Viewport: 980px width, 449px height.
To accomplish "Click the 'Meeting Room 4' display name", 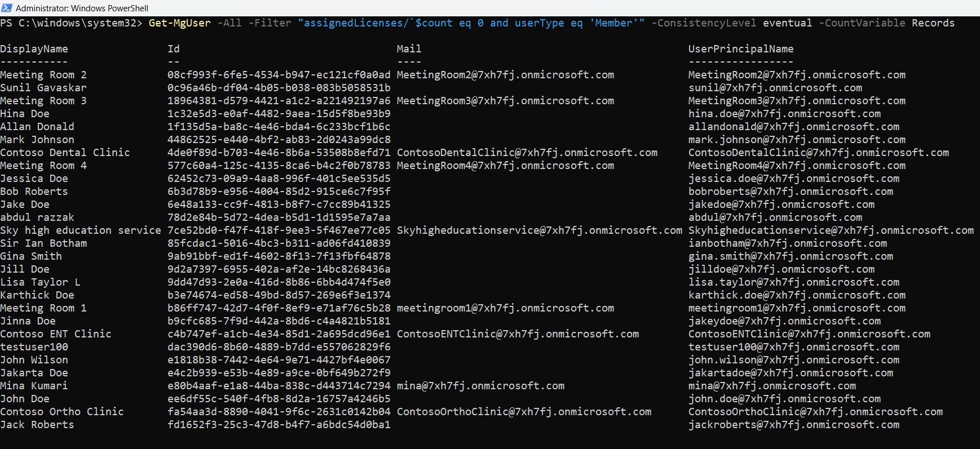I will click(43, 166).
